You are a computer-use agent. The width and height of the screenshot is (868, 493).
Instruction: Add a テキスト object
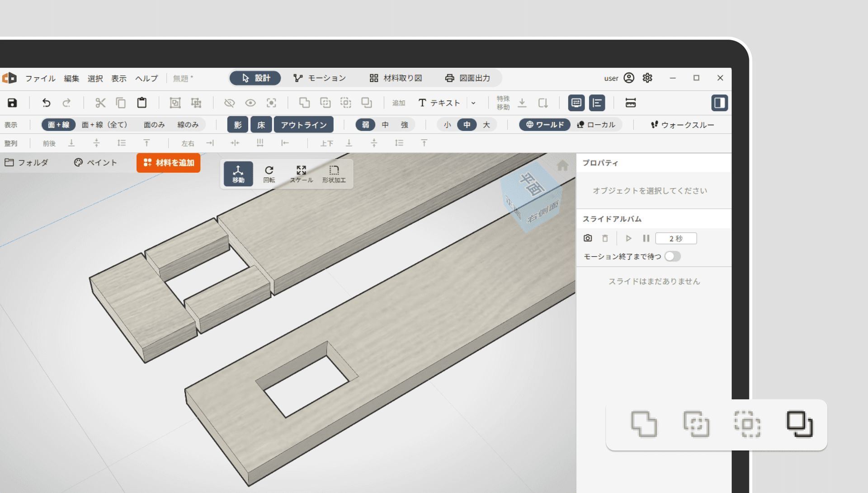[439, 103]
